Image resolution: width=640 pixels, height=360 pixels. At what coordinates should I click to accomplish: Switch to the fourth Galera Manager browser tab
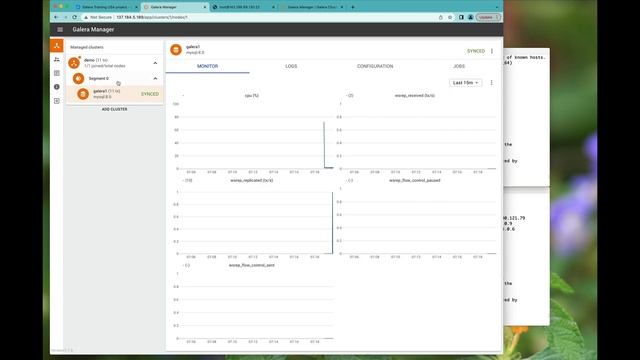click(312, 7)
